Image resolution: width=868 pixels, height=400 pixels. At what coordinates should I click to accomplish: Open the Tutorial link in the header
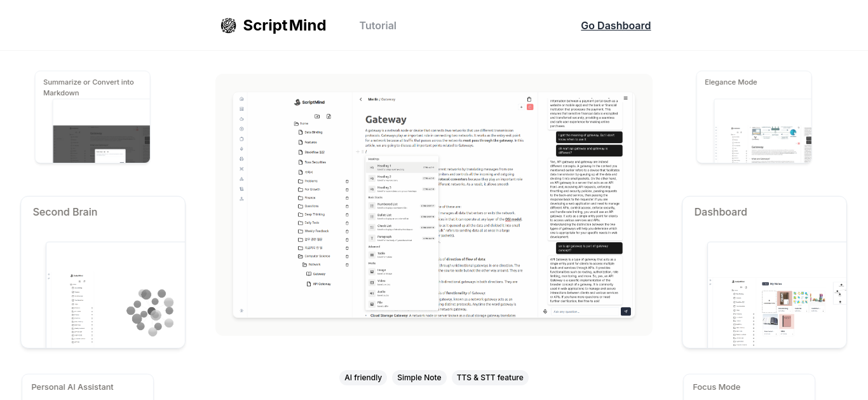(x=378, y=26)
